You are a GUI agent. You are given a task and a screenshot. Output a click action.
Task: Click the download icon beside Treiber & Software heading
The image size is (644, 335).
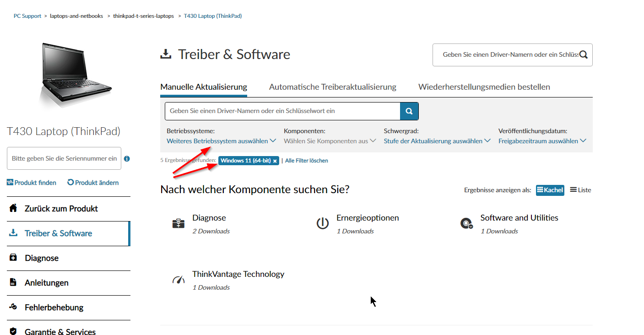(165, 54)
